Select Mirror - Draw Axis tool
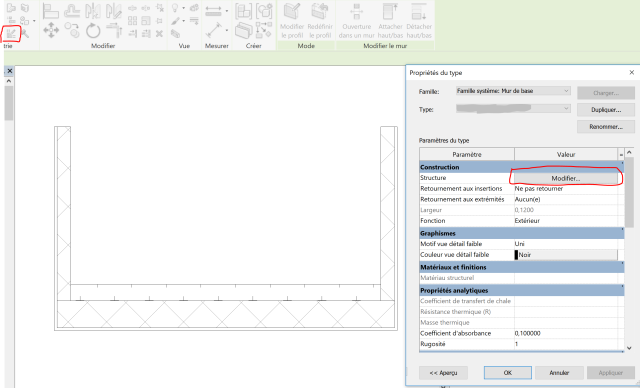The width and height of the screenshot is (640, 388). click(113, 11)
